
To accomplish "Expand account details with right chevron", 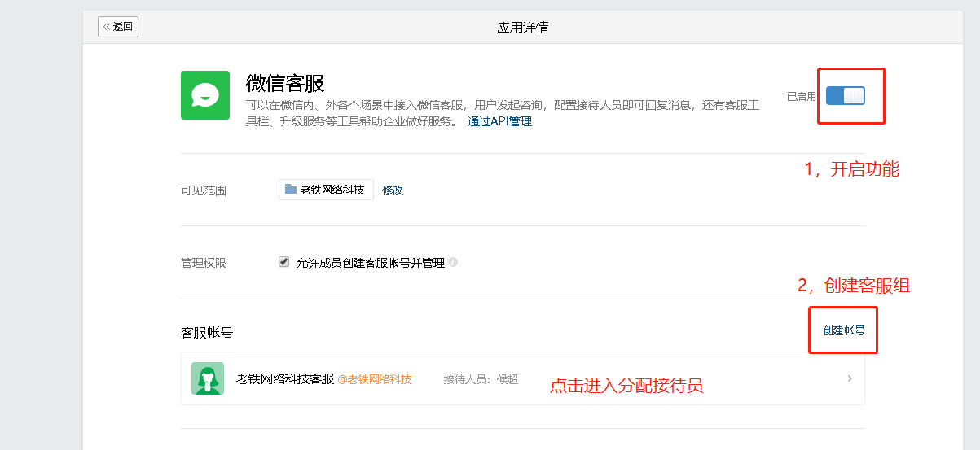I will 850,378.
